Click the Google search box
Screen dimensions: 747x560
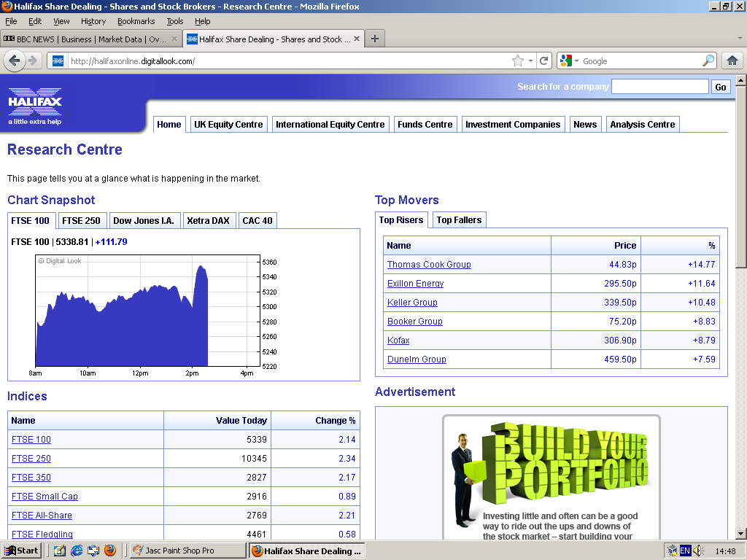click(641, 61)
